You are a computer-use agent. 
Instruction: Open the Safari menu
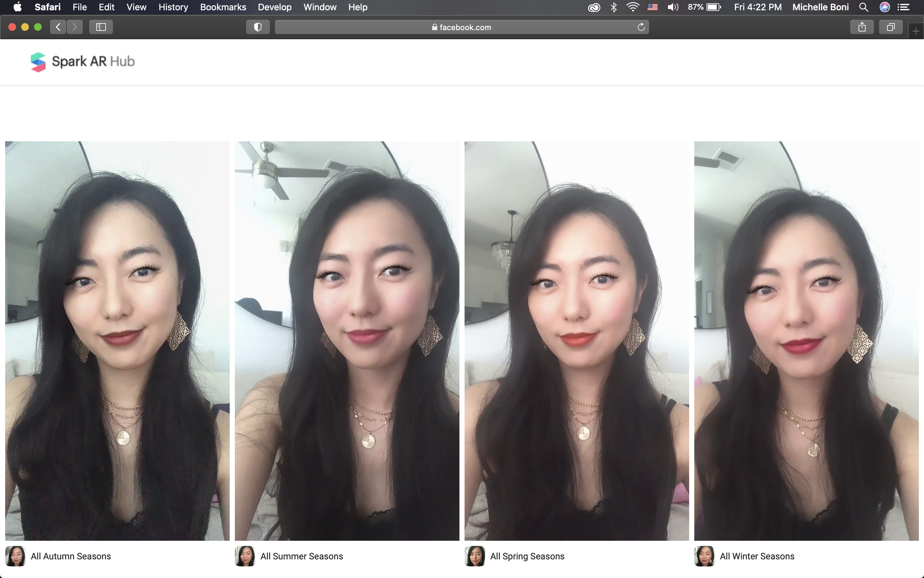pos(47,7)
